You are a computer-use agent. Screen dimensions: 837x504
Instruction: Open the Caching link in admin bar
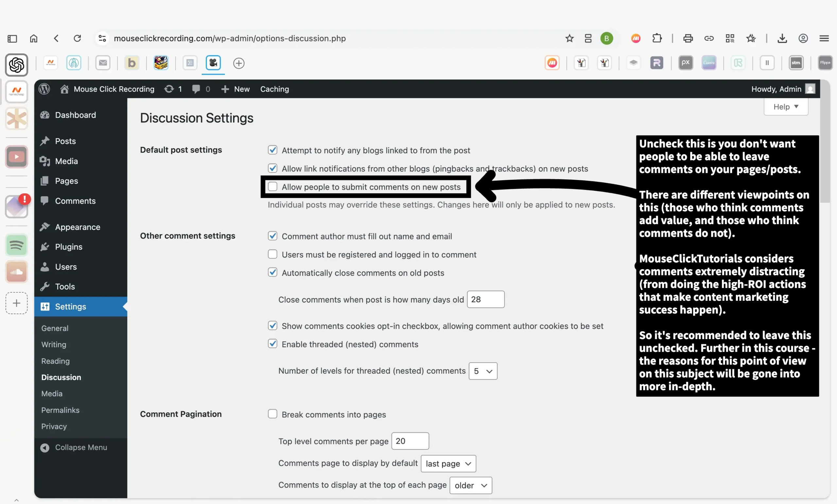[274, 89]
